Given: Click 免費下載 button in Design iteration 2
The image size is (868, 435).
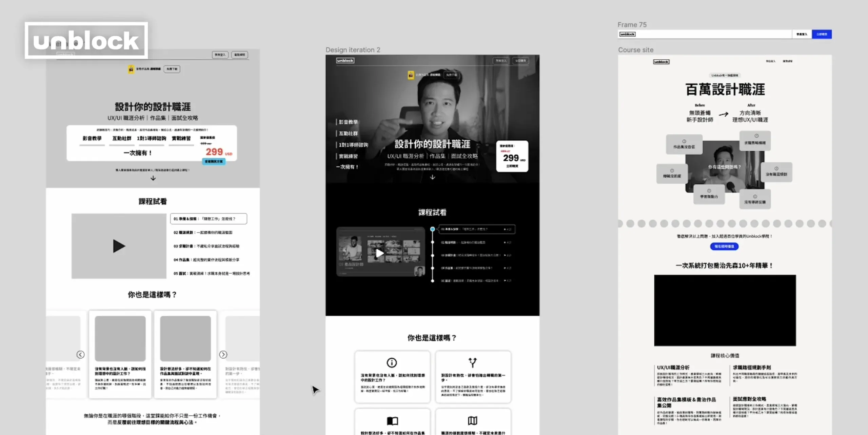Looking at the screenshot, I should coord(452,75).
